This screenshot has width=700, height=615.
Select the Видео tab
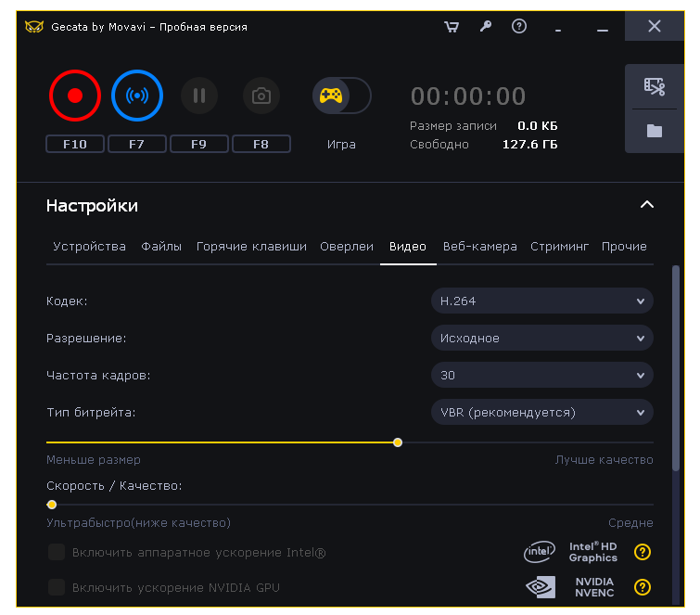pos(408,247)
